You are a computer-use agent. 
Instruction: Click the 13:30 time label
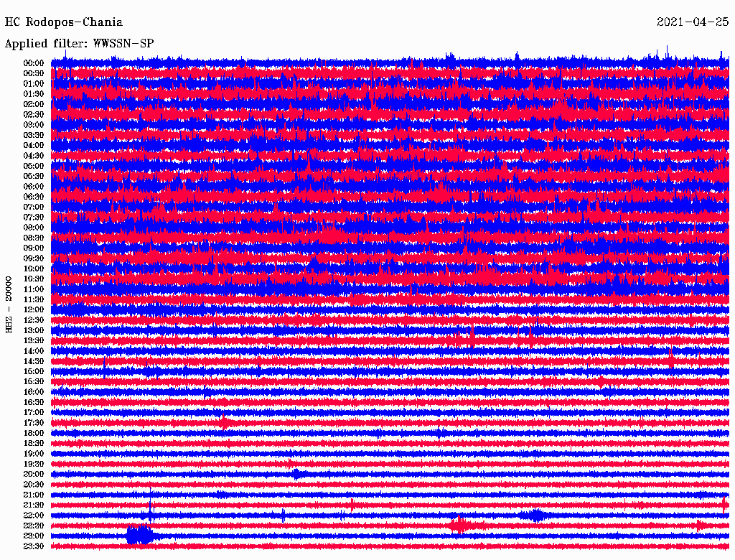point(34,340)
